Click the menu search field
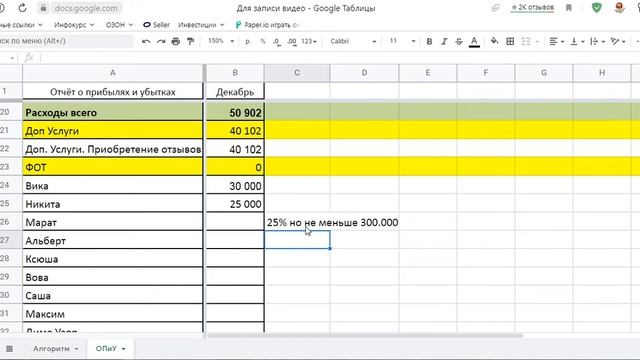Image resolution: width=640 pixels, height=360 pixels. [66, 41]
